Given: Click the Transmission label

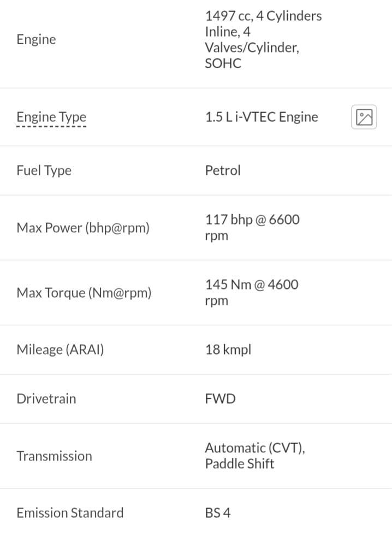Looking at the screenshot, I should (54, 456).
